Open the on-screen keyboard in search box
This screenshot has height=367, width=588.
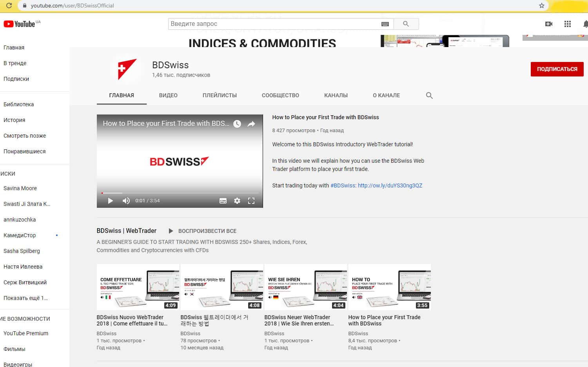(x=385, y=24)
